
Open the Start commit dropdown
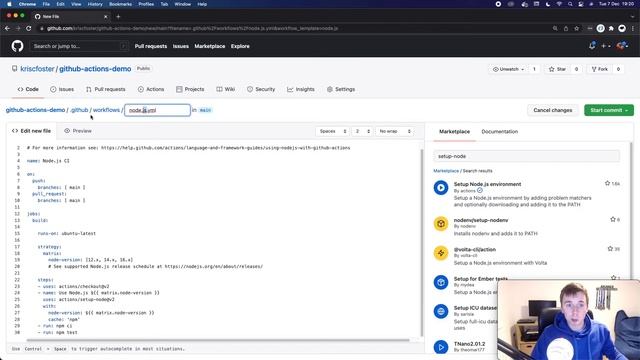(x=609, y=110)
